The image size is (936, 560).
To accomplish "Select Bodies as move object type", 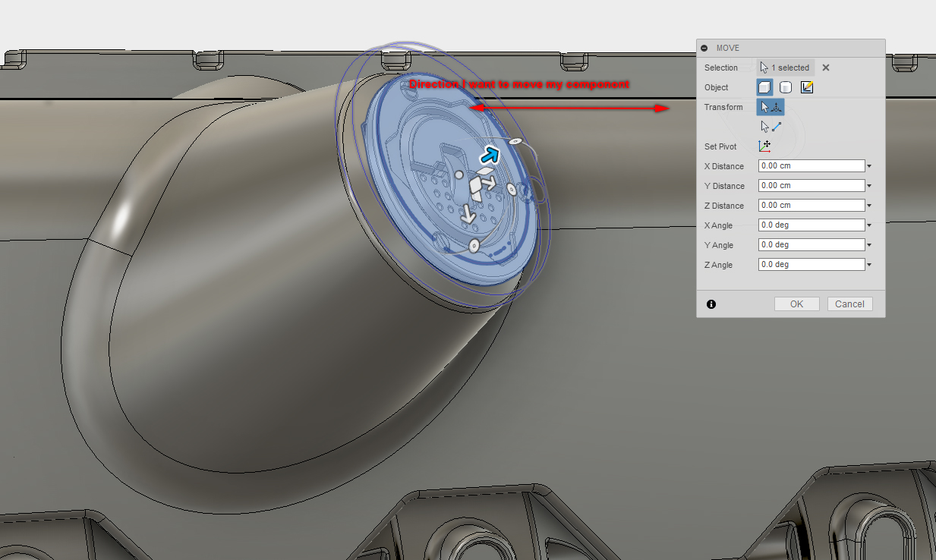I will 786,87.
